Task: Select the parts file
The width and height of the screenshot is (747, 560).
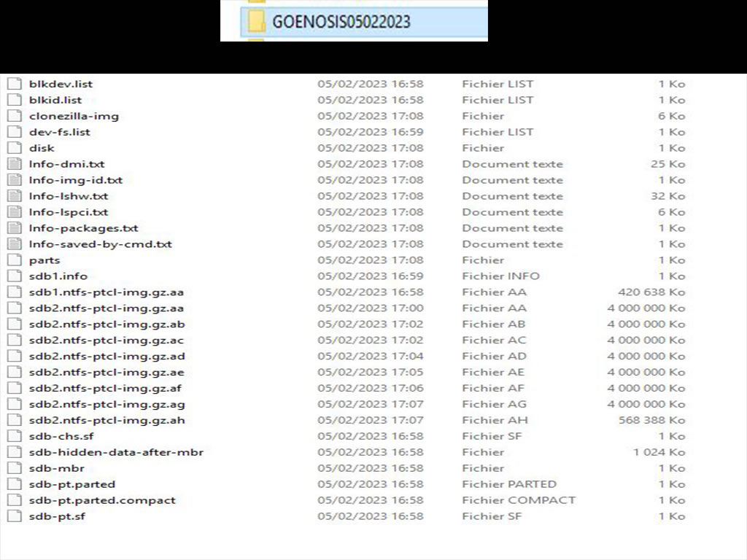Action: (44, 260)
